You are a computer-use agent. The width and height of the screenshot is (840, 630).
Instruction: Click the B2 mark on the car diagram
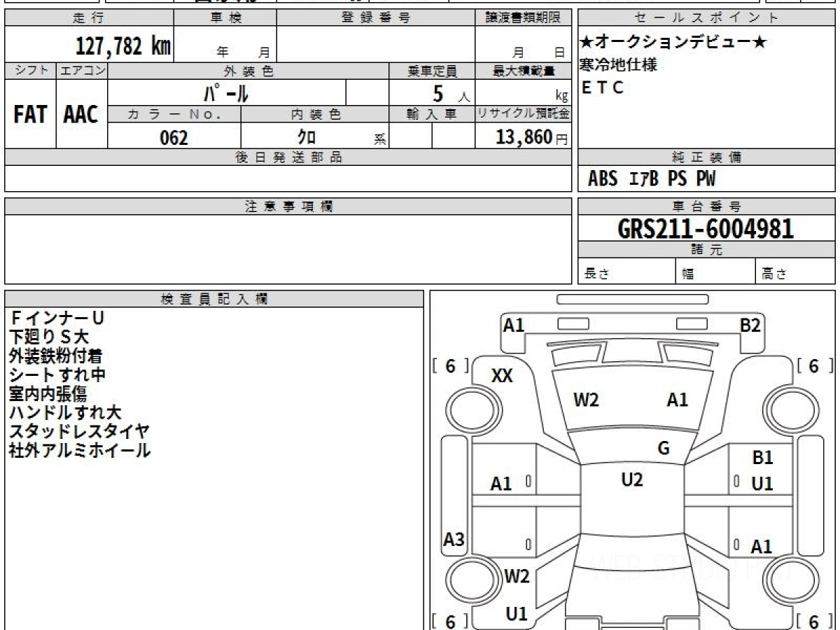tap(750, 325)
